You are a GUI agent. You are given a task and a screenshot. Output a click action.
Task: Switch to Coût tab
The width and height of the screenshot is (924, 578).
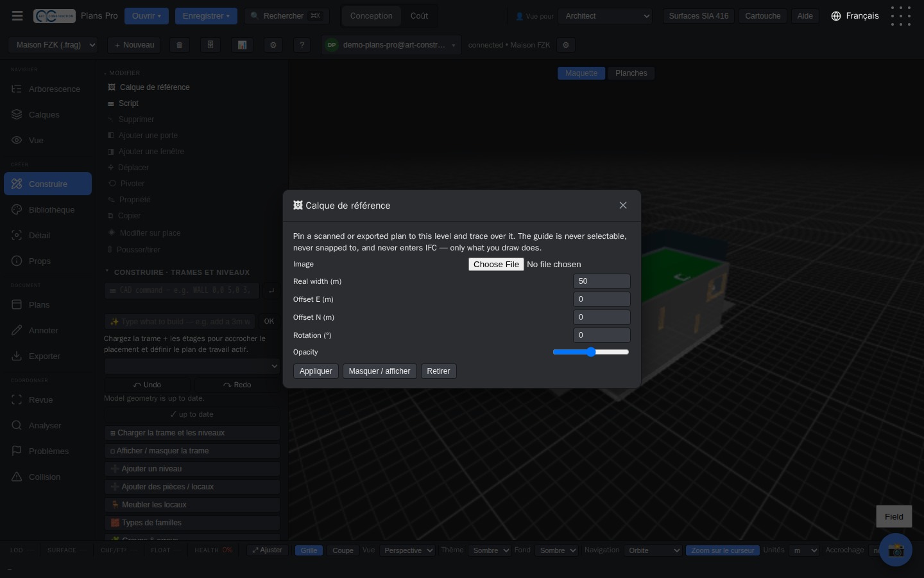tap(419, 16)
